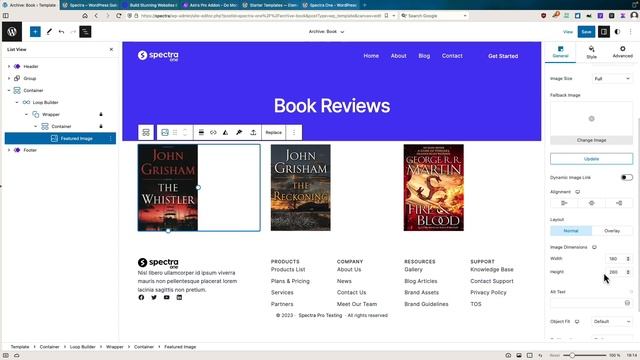Click the Change Image button
640x360 pixels.
click(591, 140)
